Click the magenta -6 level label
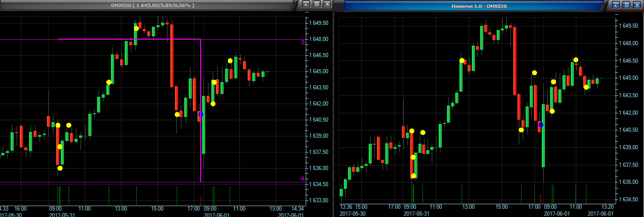The width and height of the screenshot is (644, 217). (x=302, y=179)
